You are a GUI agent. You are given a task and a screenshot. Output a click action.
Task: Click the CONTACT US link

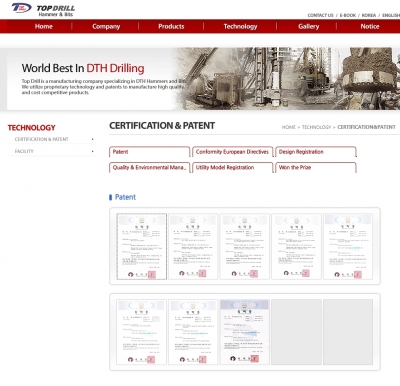click(320, 15)
